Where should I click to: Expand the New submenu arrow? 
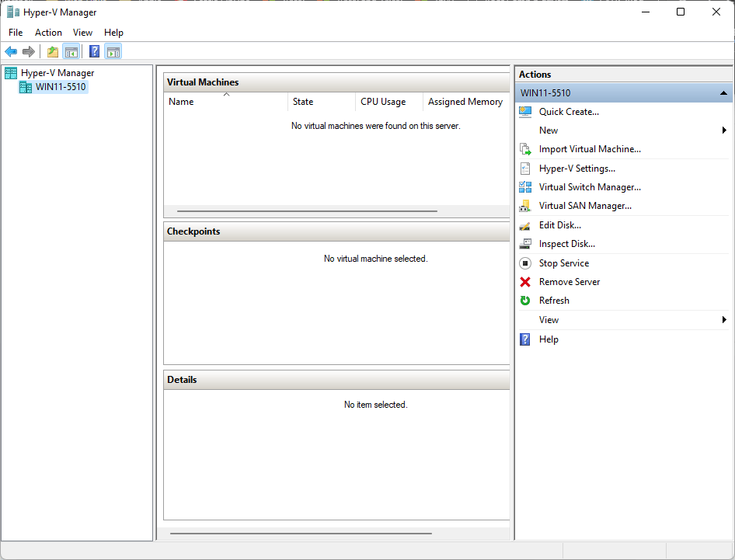(724, 130)
